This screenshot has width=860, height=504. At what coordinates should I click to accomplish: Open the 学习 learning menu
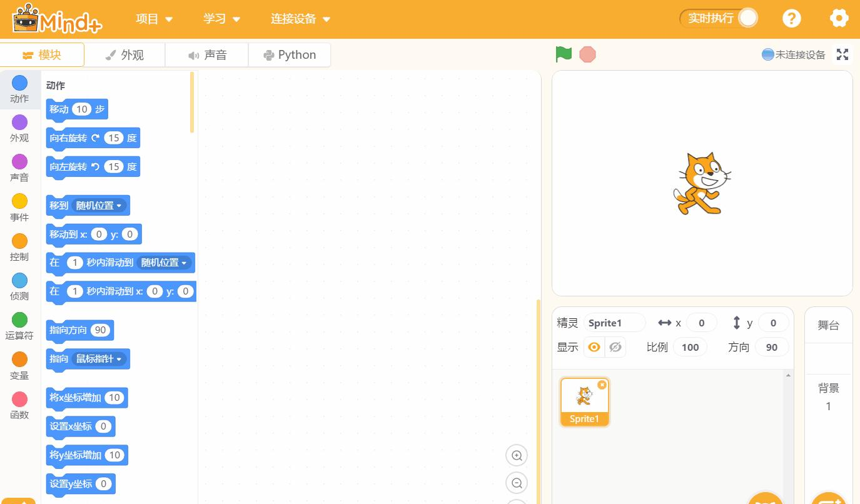pos(221,19)
